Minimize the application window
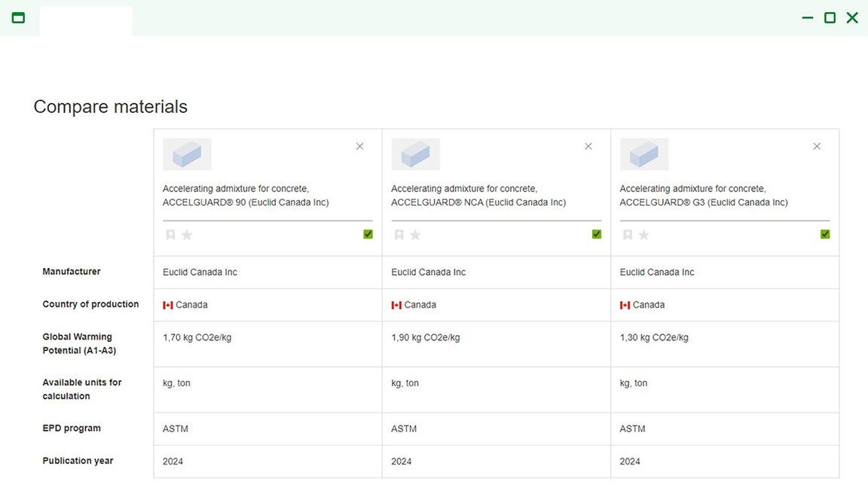Image resolution: width=868 pixels, height=503 pixels. pos(808,18)
